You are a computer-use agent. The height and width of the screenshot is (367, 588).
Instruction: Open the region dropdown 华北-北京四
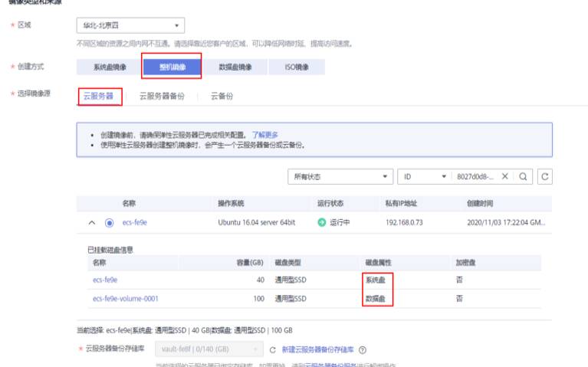pos(130,25)
